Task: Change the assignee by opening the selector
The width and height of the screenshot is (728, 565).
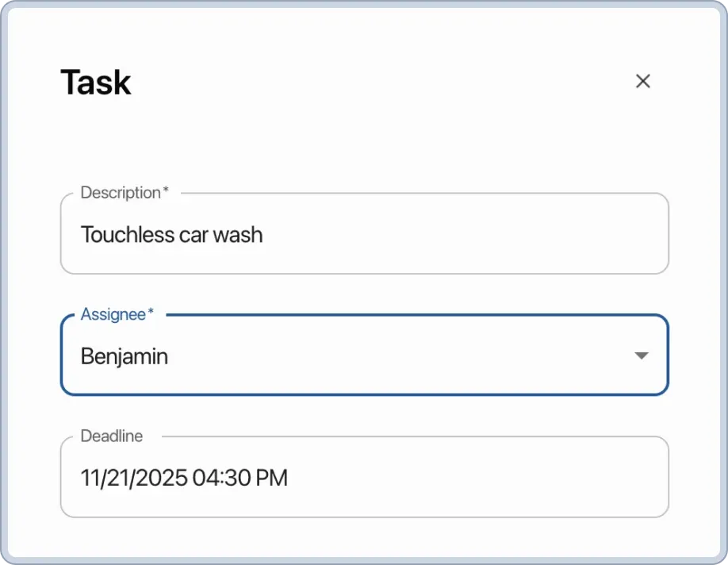Action: point(365,356)
